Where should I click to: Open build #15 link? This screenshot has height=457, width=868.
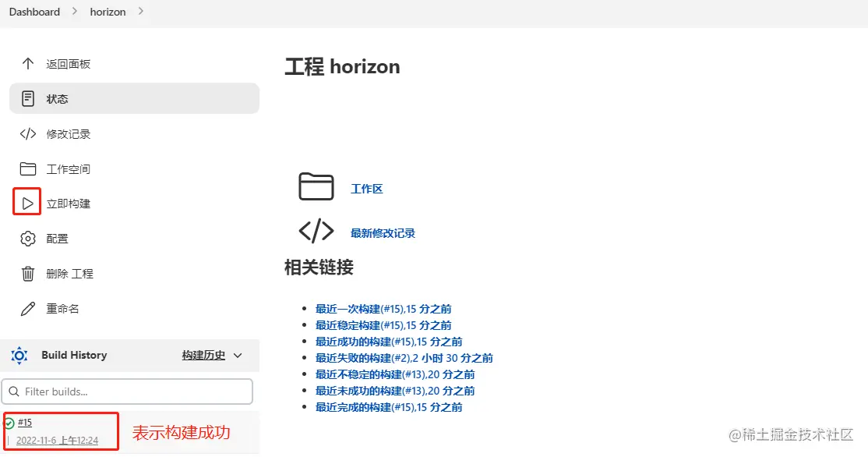[x=25, y=423]
